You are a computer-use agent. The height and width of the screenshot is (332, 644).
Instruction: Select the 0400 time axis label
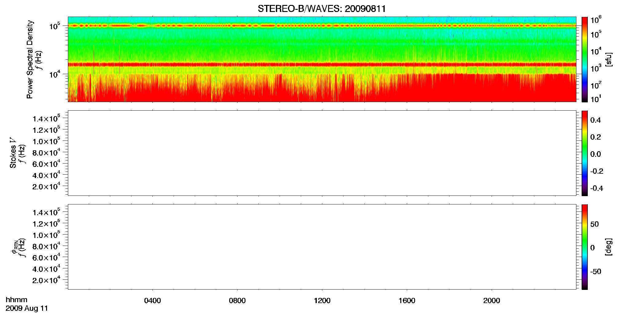pyautogui.click(x=152, y=301)
